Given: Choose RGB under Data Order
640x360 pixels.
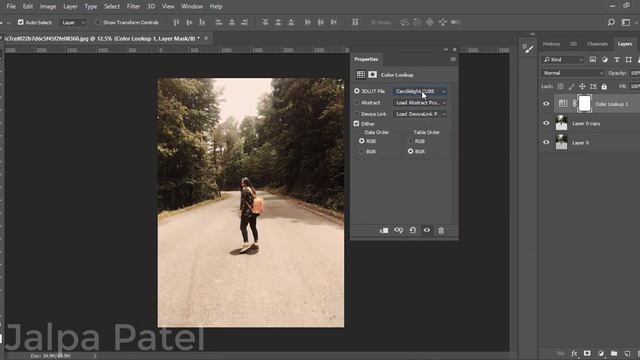Looking at the screenshot, I should (362, 141).
